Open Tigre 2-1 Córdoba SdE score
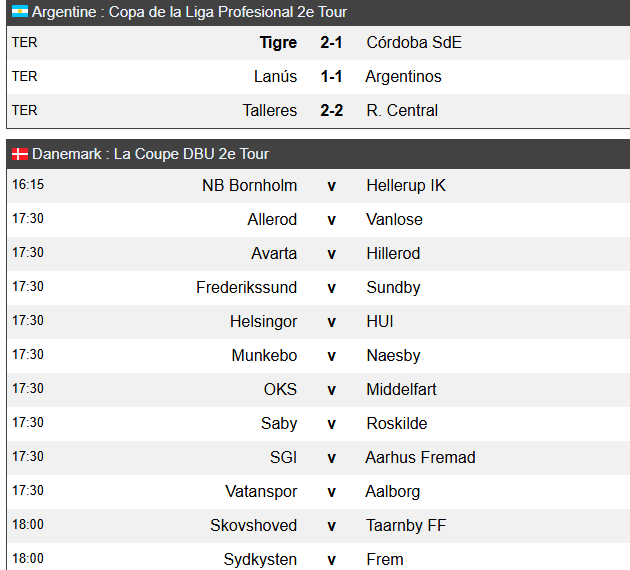Viewport: 630px width, 570px height. pyautogui.click(x=331, y=43)
